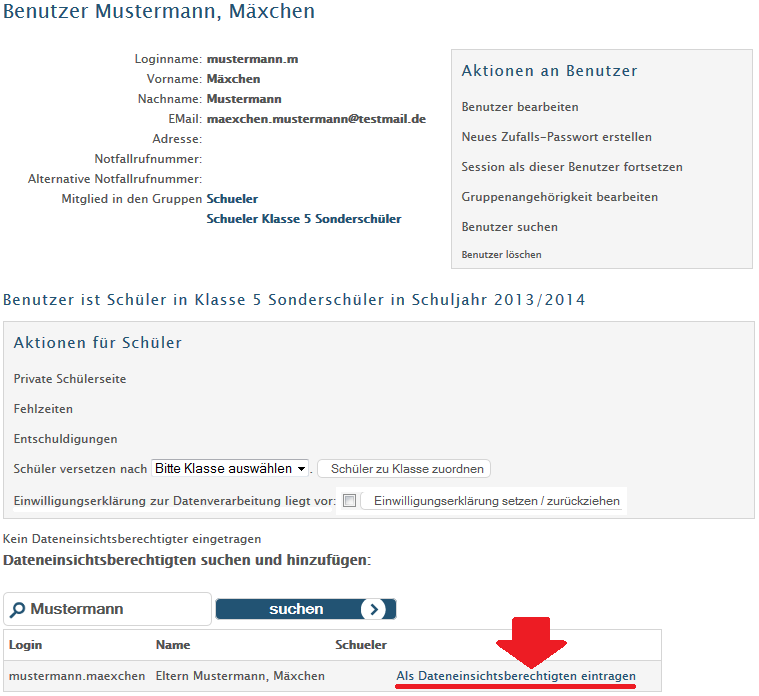Click Neues Zufalls-Passwort erstellen

click(x=557, y=137)
